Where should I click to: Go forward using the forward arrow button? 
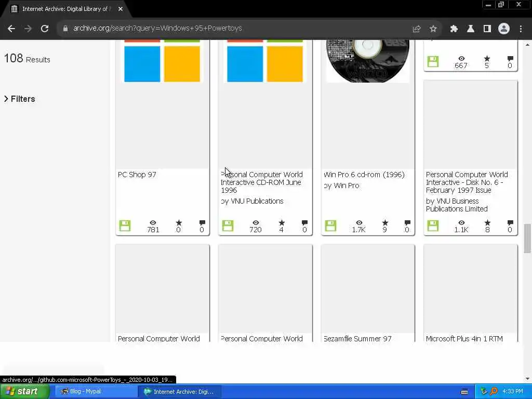pyautogui.click(x=28, y=29)
